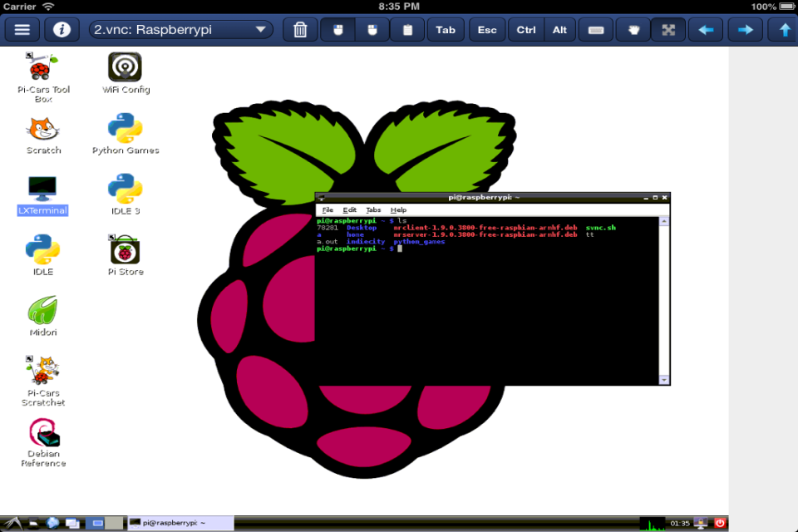Launch WiFi Config from the desktop
This screenshot has width=798, height=532.
(126, 73)
